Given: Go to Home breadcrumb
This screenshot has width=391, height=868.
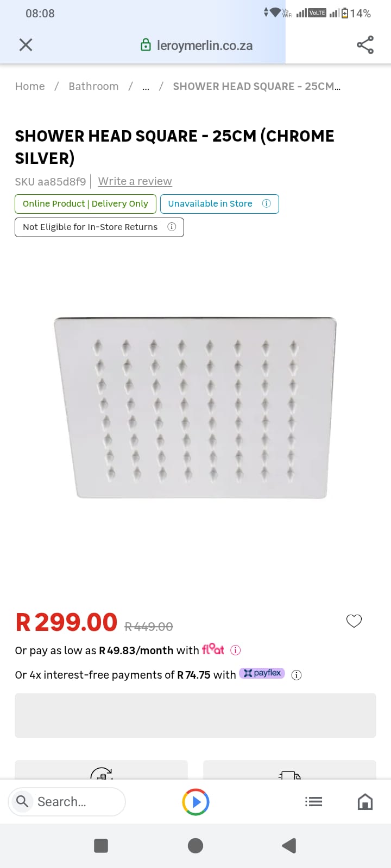Looking at the screenshot, I should click(30, 86).
